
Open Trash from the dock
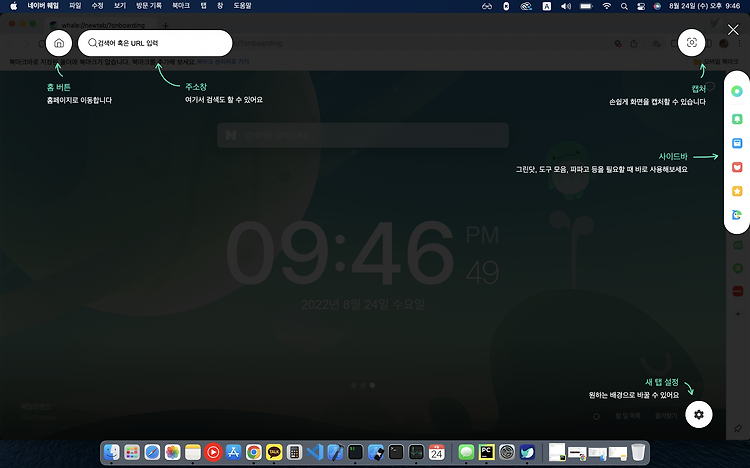coord(638,452)
